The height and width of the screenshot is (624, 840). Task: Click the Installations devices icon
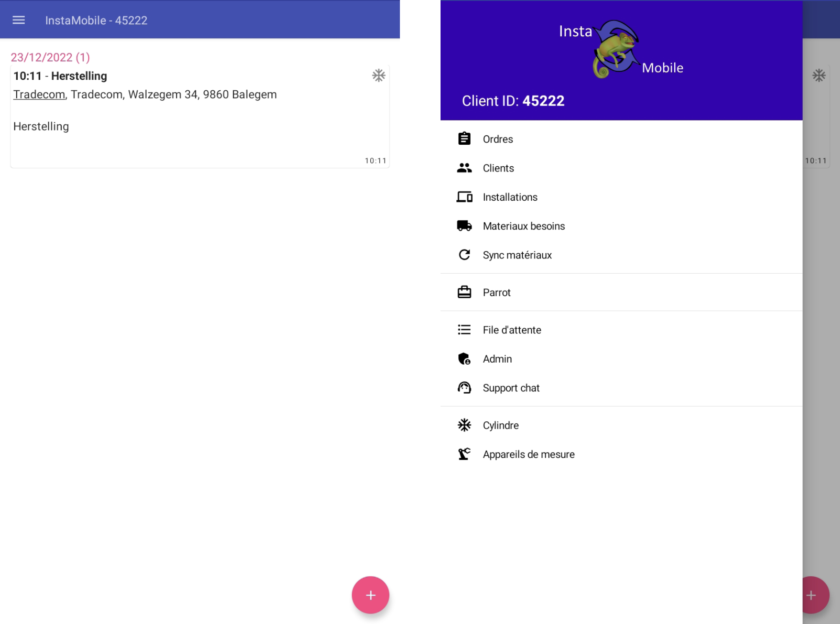(464, 197)
